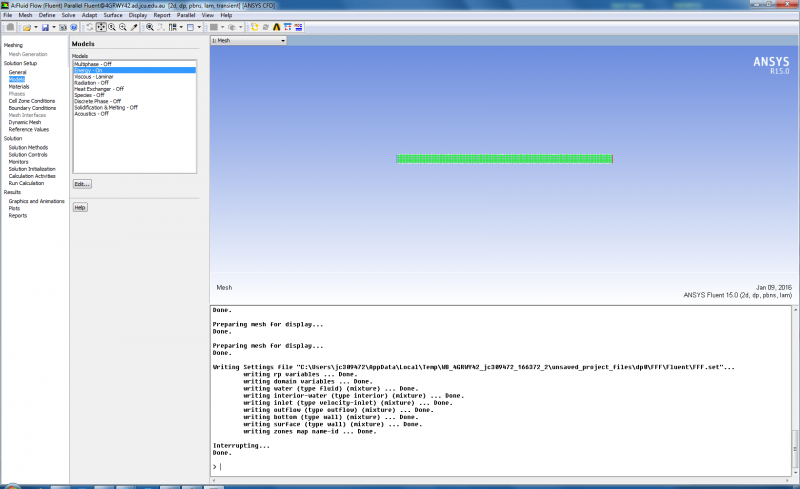Click the red-blue striped rightmost toolbar icon

point(298,27)
